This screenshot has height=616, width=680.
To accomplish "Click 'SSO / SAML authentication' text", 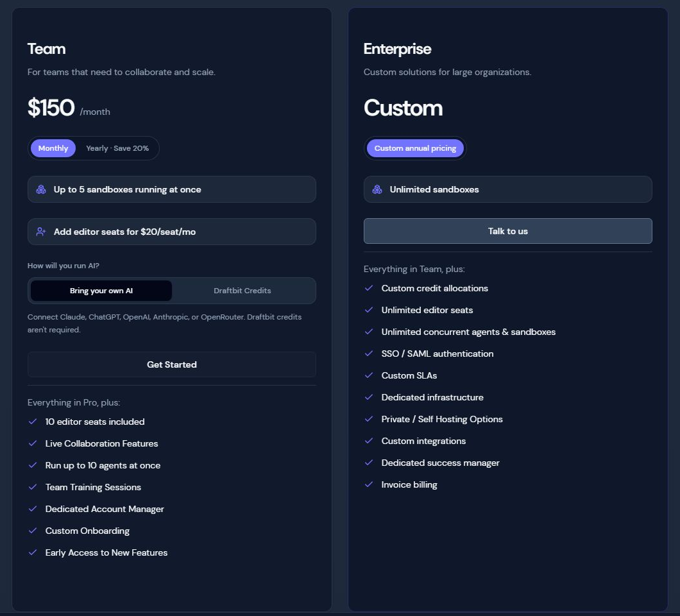I will pos(437,354).
